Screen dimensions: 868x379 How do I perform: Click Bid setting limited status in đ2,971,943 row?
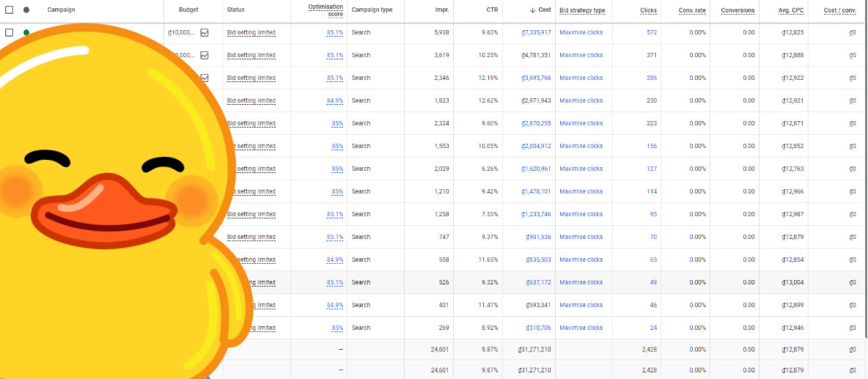(251, 100)
